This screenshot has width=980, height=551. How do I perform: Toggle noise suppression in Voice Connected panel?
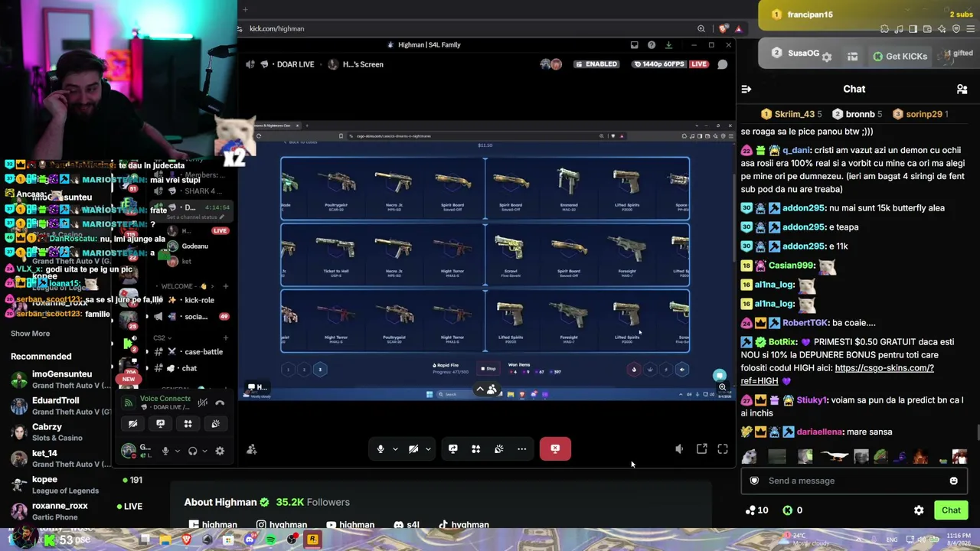[203, 403]
